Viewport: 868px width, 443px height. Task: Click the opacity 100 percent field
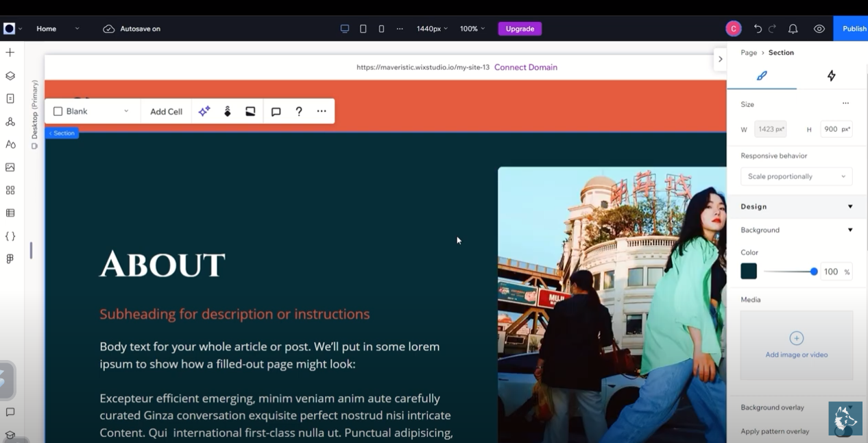point(836,272)
